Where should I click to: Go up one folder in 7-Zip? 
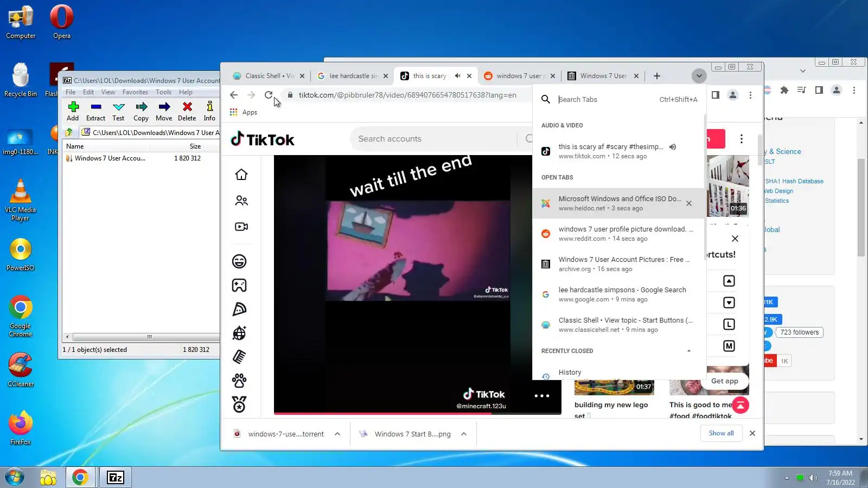point(69,132)
